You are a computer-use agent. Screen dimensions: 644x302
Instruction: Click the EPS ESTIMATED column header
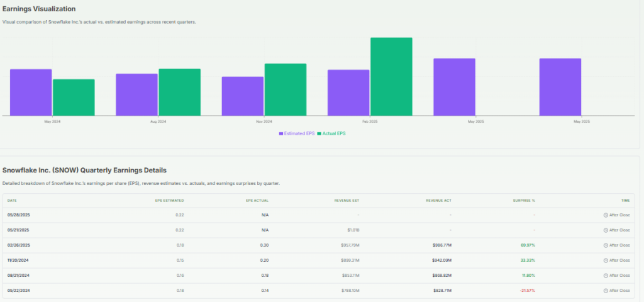169,201
